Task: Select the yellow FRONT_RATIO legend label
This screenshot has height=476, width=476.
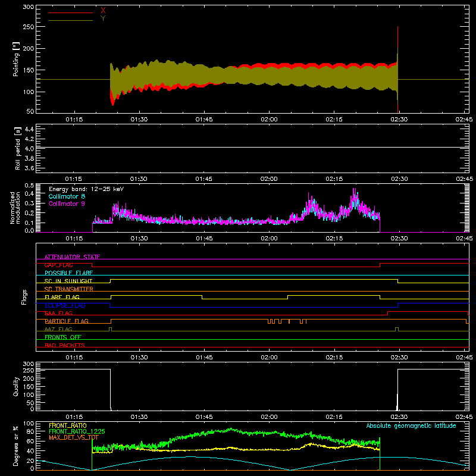Action: (68, 425)
